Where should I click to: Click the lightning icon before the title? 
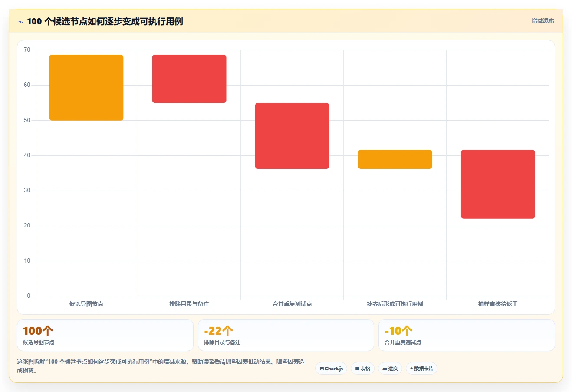pyautogui.click(x=20, y=22)
